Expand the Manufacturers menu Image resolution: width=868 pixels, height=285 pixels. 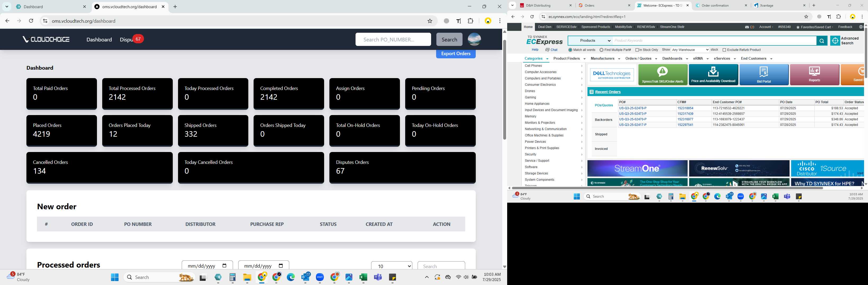pos(605,59)
